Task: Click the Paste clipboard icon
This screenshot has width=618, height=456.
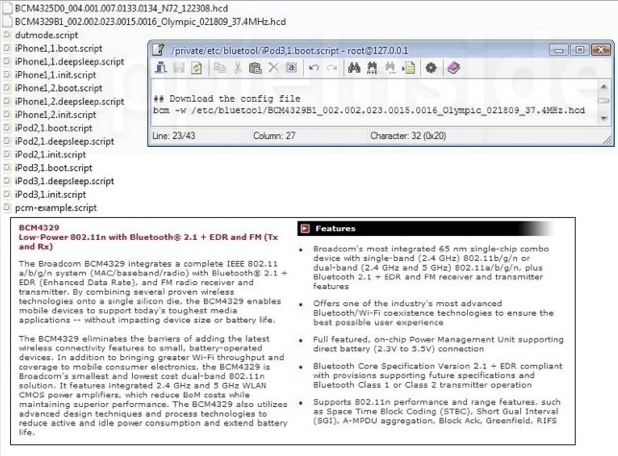Action: 255,68
